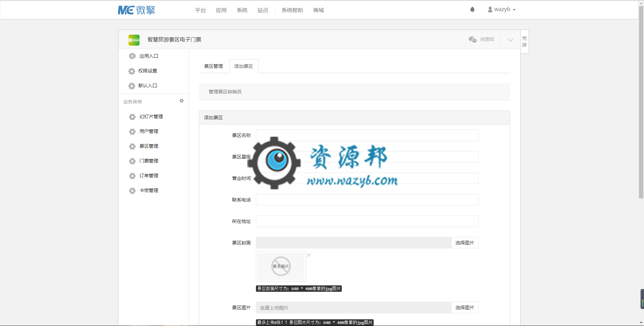
Task: Open the notification bell
Action: (x=472, y=9)
